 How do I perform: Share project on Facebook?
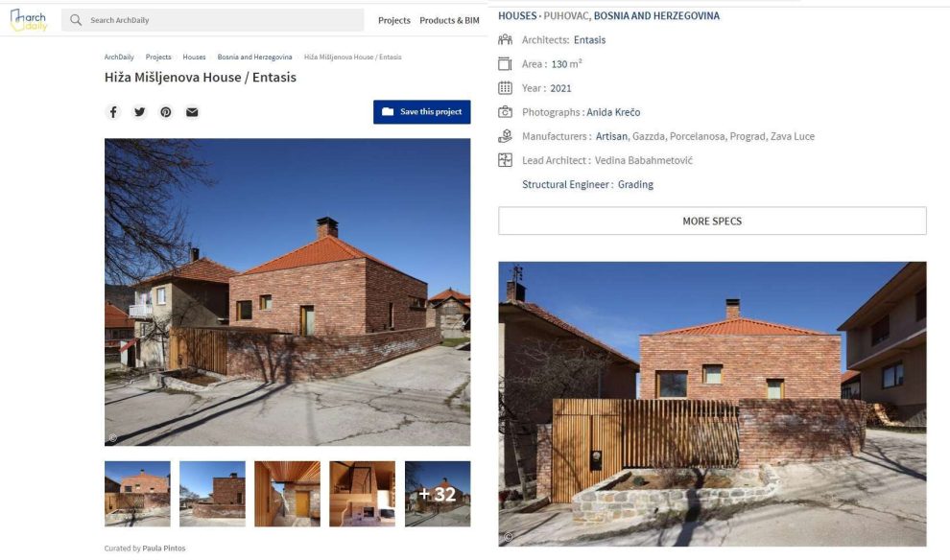point(113,112)
